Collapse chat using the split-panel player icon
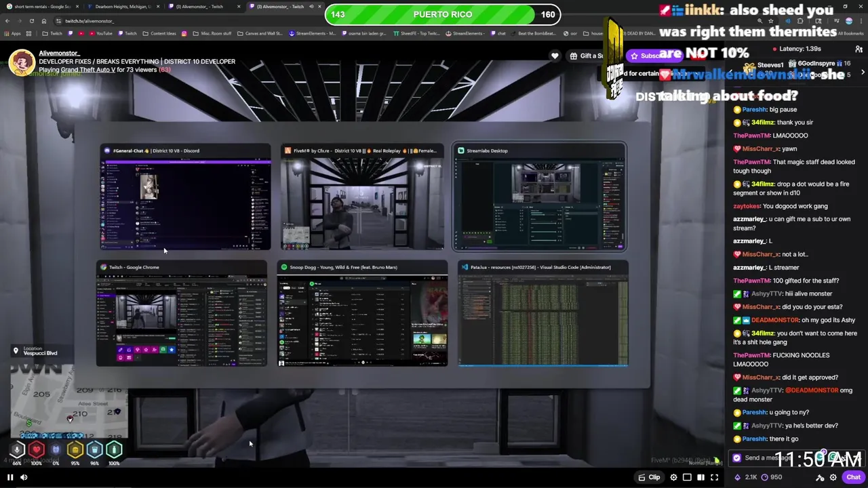 coord(701,477)
